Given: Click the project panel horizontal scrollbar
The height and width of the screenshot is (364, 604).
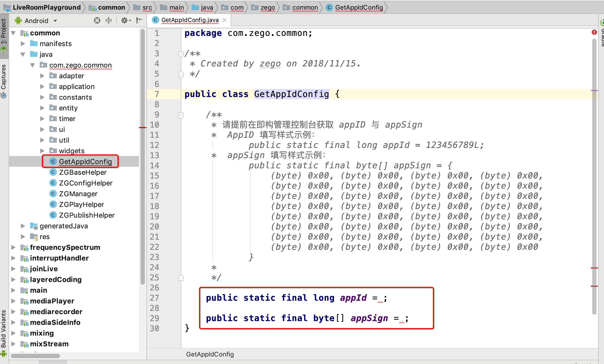Looking at the screenshot, I should click(35, 356).
